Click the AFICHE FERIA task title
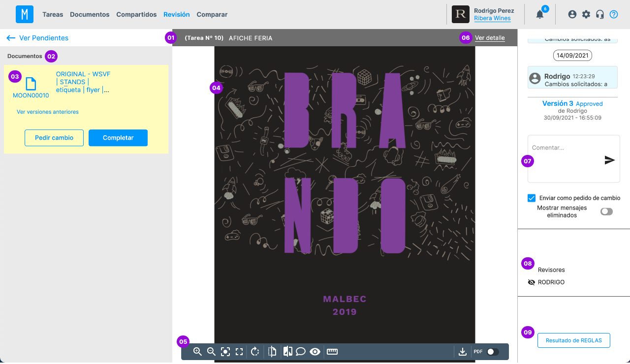The height and width of the screenshot is (364, 630). pos(251,38)
